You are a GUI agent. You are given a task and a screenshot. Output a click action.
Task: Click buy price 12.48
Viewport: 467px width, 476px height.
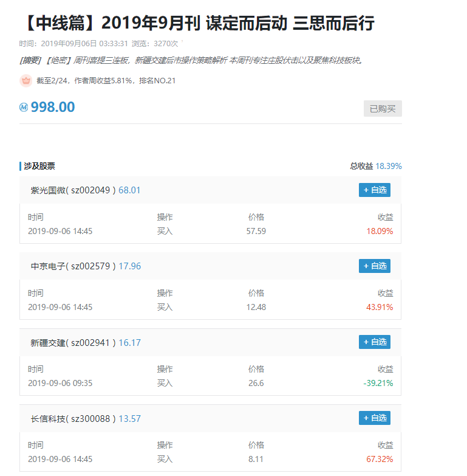click(256, 307)
